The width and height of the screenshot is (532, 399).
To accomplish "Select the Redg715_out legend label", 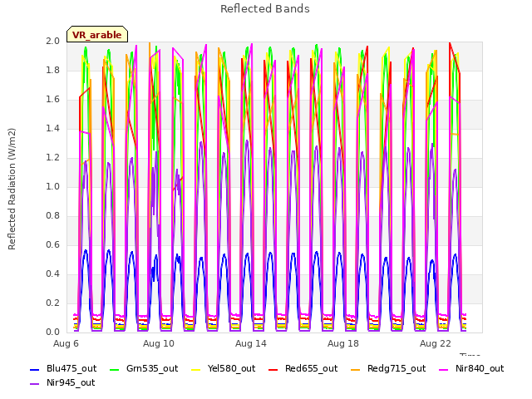I will click(x=397, y=369).
